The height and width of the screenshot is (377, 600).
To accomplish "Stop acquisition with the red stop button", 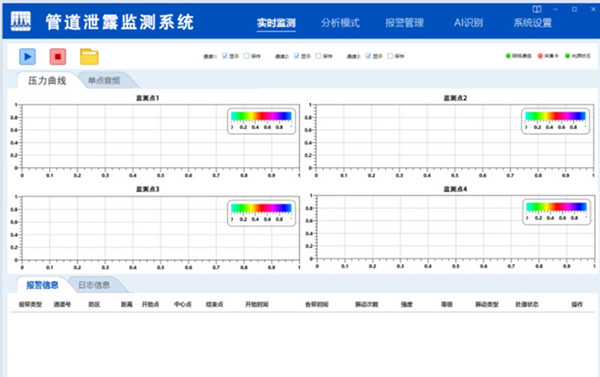I will 58,57.
